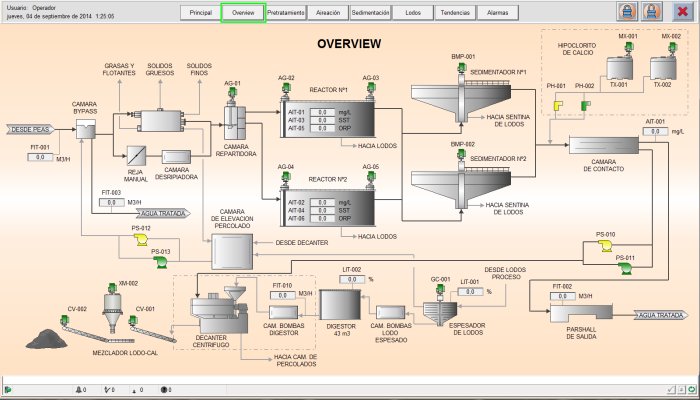Navigate to the Lodos tab
This screenshot has width=700, height=400.
[413, 13]
